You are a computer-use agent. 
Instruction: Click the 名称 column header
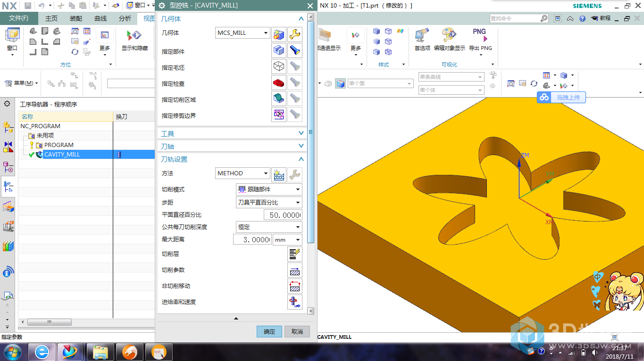[x=66, y=116]
